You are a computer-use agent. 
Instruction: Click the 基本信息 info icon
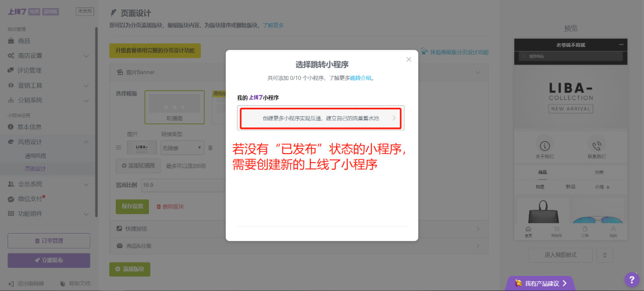(x=12, y=127)
